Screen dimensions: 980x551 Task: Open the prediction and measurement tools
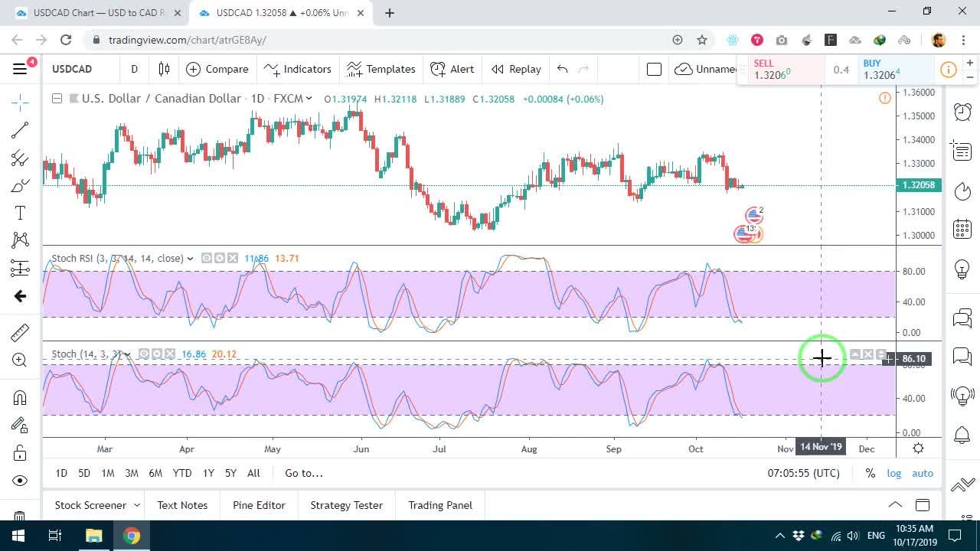click(20, 268)
